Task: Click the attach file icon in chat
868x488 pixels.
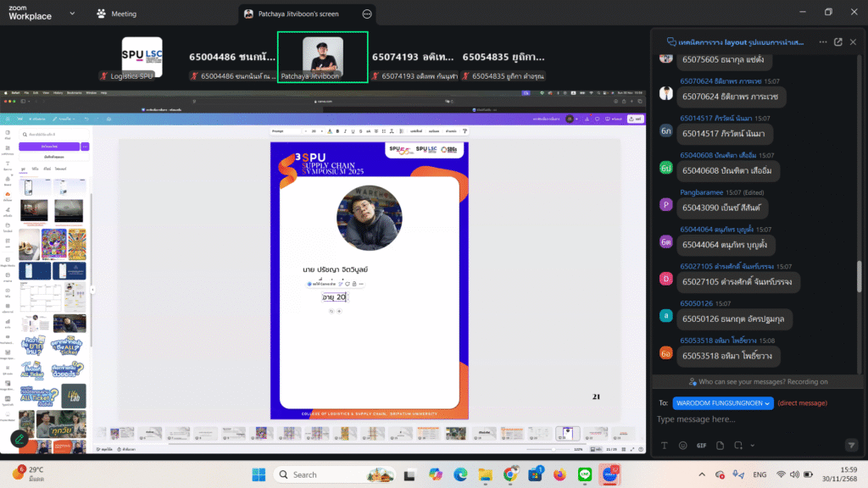Action: point(719,445)
